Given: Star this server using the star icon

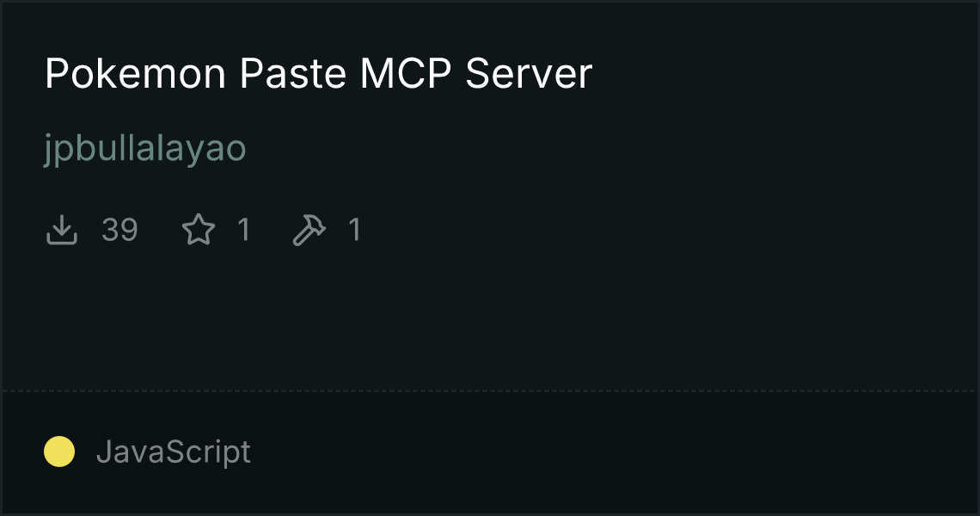Looking at the screenshot, I should click(199, 230).
